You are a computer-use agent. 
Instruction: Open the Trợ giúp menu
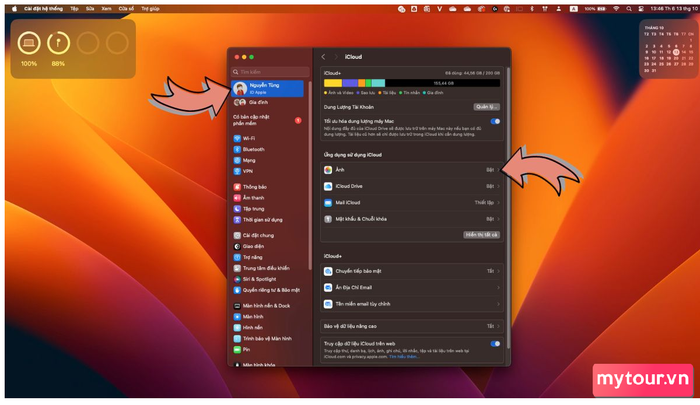click(149, 5)
